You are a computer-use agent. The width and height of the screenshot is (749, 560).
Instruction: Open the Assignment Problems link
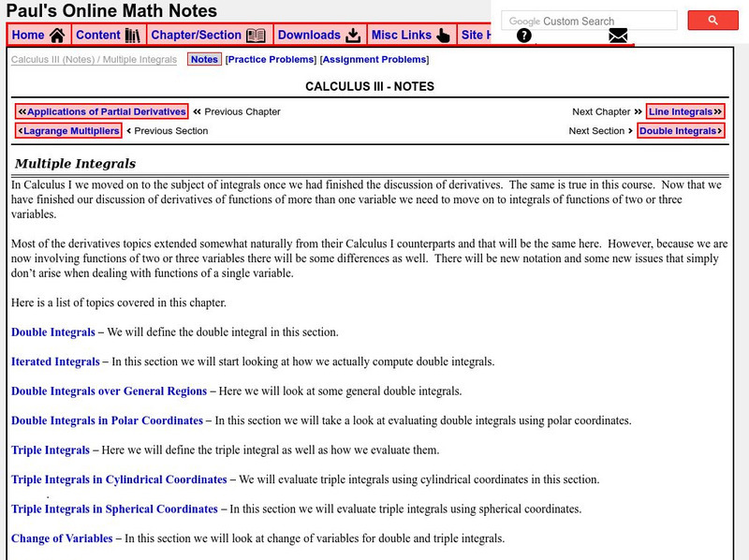coord(374,59)
